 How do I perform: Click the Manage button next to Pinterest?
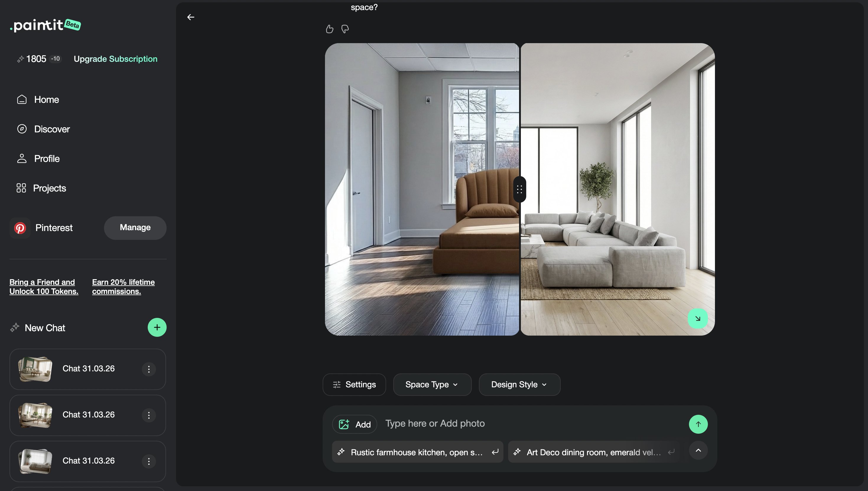(135, 228)
